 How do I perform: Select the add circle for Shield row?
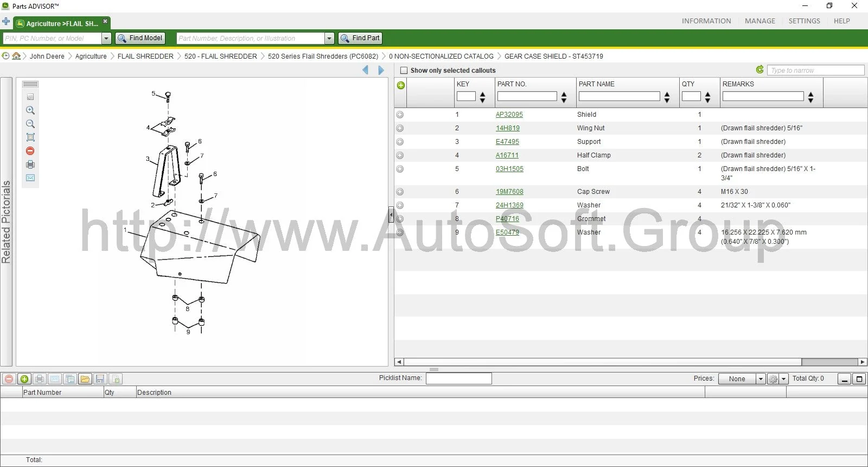coord(400,115)
